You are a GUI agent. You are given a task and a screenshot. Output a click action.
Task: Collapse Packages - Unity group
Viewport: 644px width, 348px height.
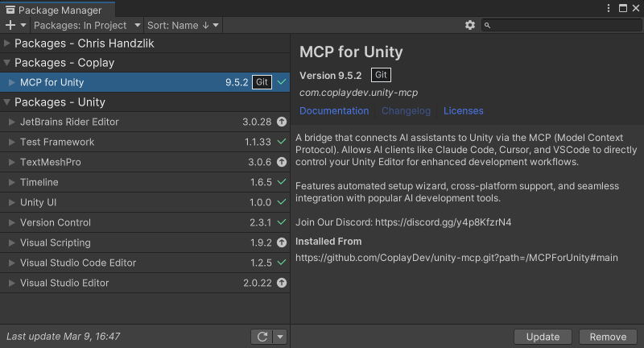tap(7, 101)
